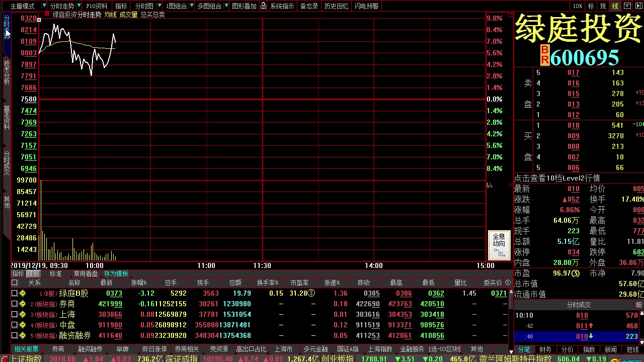
Task: Toggle 成交量 legend in chart header
Action: [x=128, y=15]
